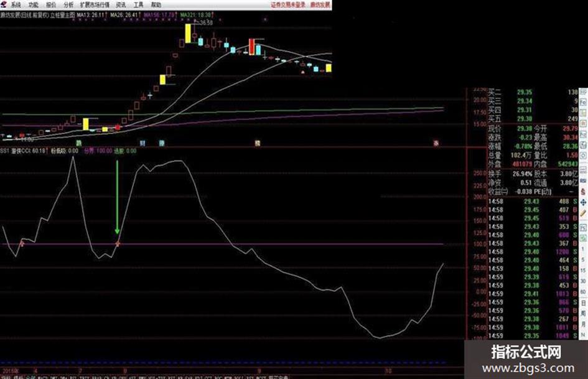
Task: Select the 60 minute period
Action: 583,292
